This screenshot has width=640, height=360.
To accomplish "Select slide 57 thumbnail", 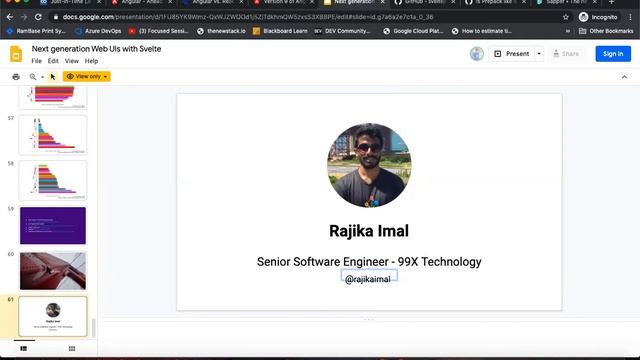I will pos(53,135).
